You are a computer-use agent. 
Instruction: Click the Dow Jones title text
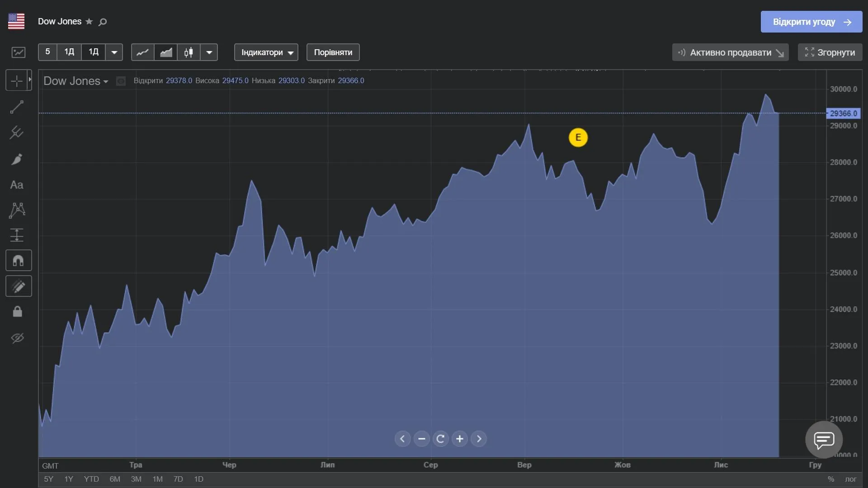click(60, 22)
